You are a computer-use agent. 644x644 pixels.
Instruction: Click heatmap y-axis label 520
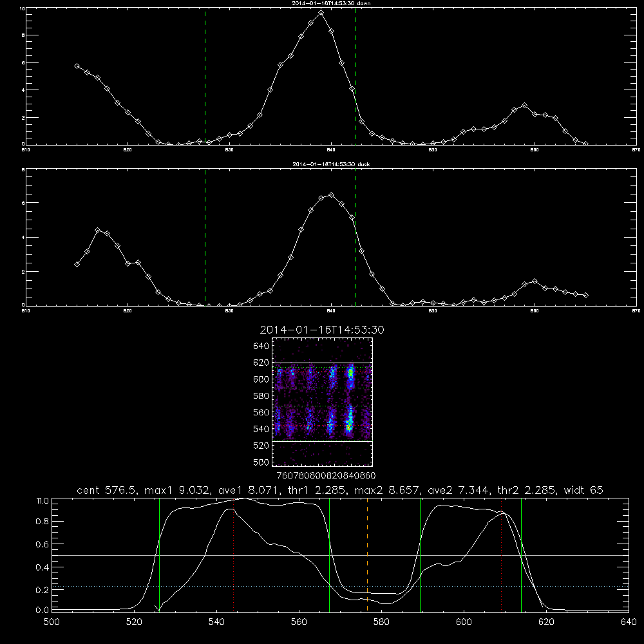261,446
